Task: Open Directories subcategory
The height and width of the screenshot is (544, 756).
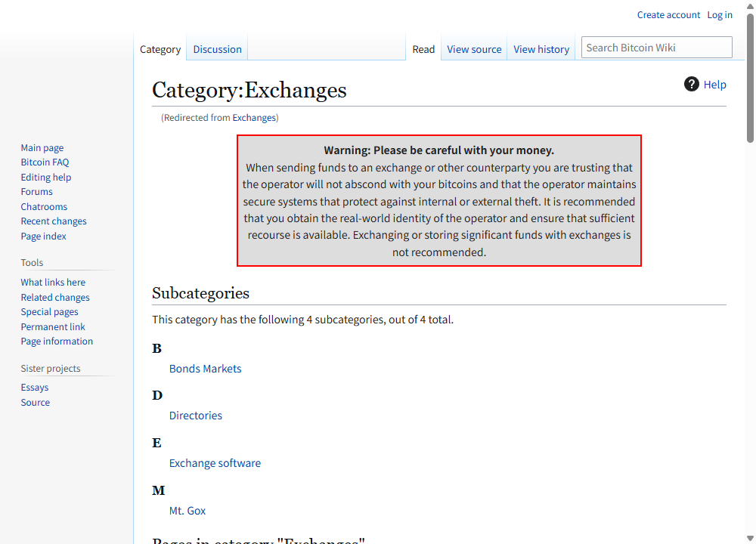Action: point(195,416)
